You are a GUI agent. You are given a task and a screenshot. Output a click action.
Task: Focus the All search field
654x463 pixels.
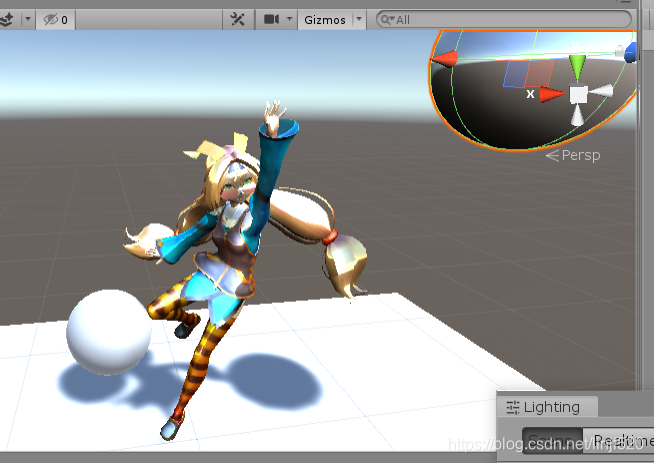tap(503, 20)
